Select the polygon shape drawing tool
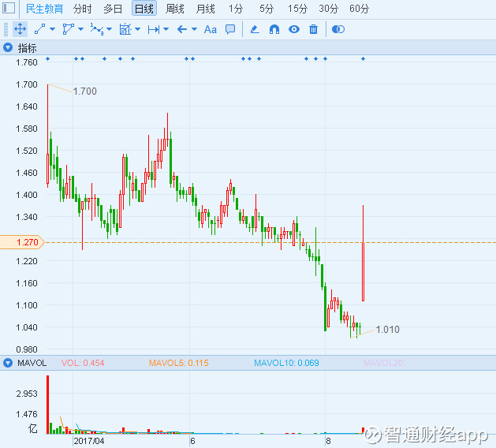Screen dimensions: 496x448 [68, 29]
